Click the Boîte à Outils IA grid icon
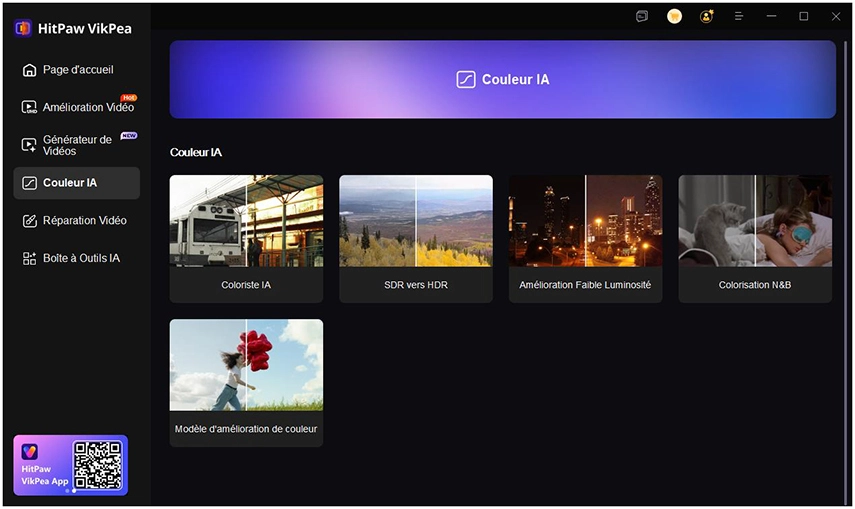Image resolution: width=855 pixels, height=509 pixels. 29,258
